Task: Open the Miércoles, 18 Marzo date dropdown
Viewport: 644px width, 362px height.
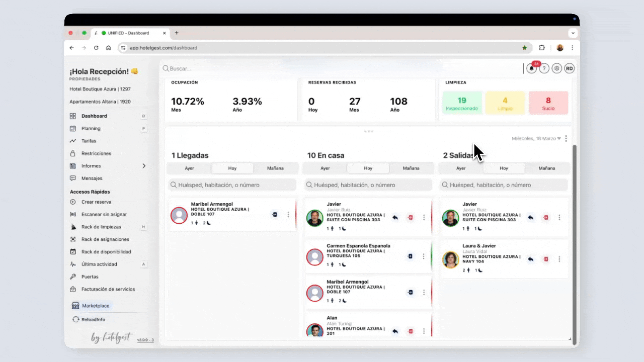Action: 536,139
